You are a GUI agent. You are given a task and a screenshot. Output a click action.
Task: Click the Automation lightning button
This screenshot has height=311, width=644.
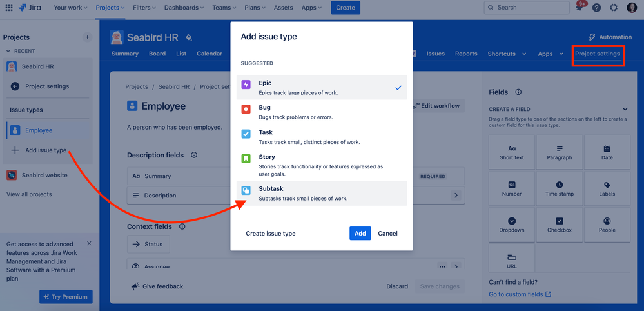(610, 37)
